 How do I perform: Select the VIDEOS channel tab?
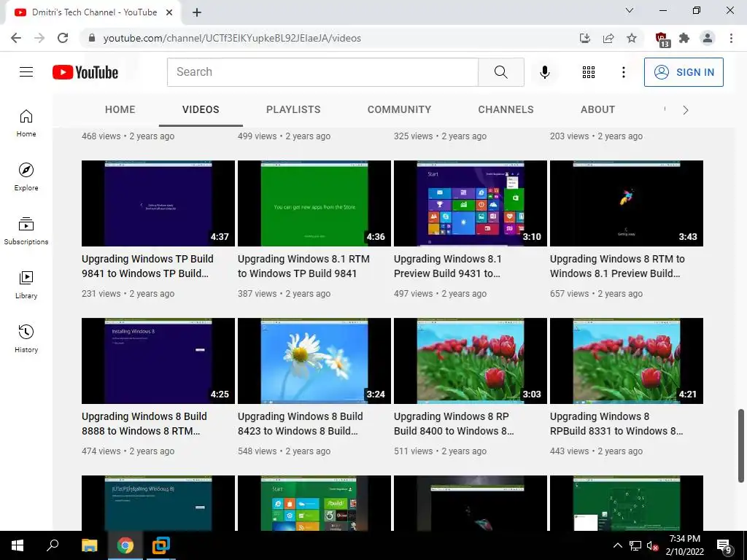click(201, 109)
